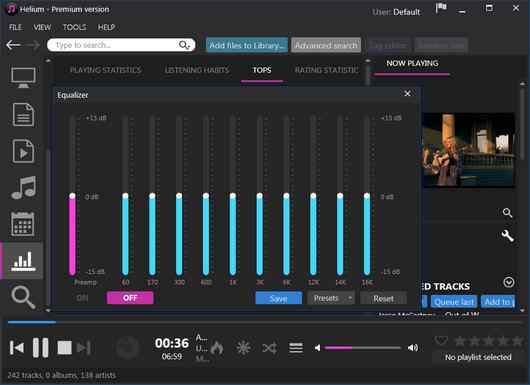Rate the track with the first star
This screenshot has width=530, height=385.
tap(460, 341)
